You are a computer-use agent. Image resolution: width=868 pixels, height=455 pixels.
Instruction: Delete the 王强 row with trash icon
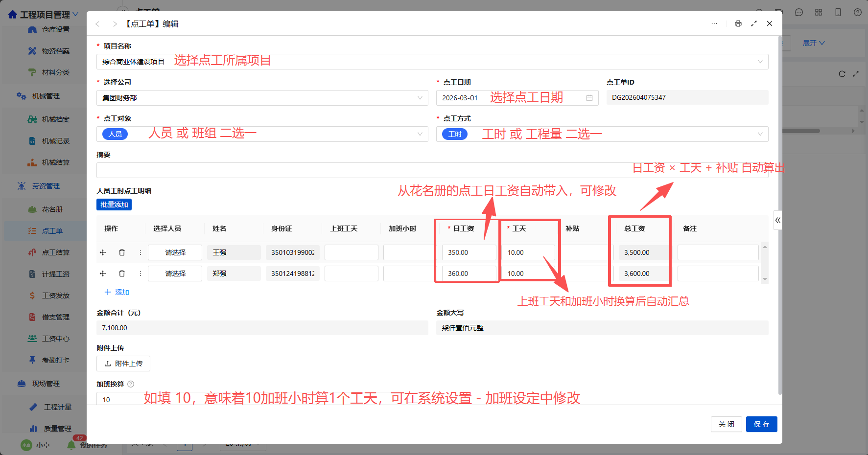[122, 252]
